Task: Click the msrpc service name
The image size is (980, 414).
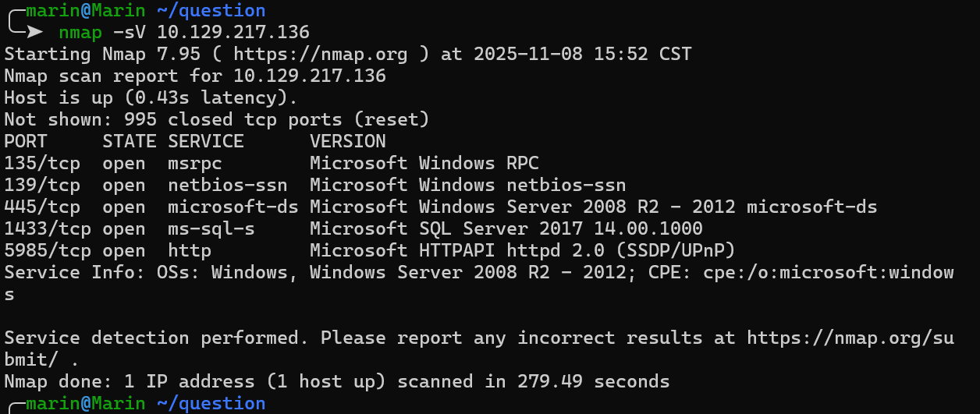Action: tap(194, 164)
